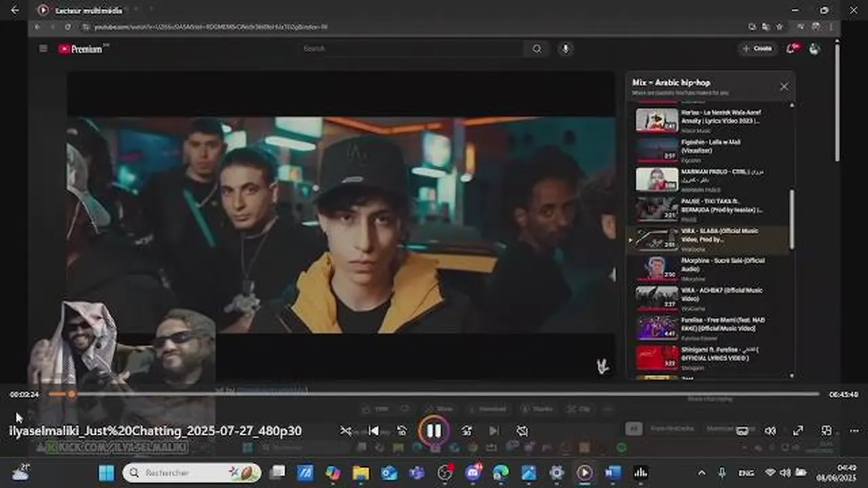Click the YouTube Create button

(757, 49)
